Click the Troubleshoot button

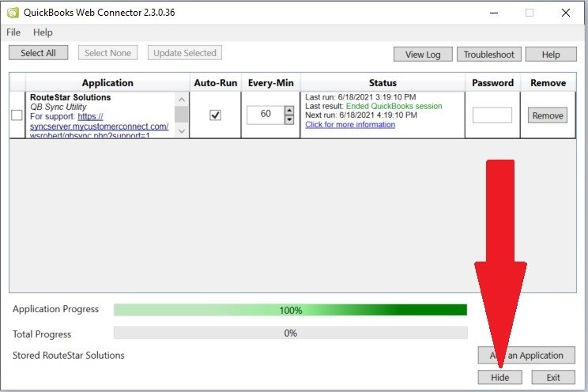click(x=489, y=55)
